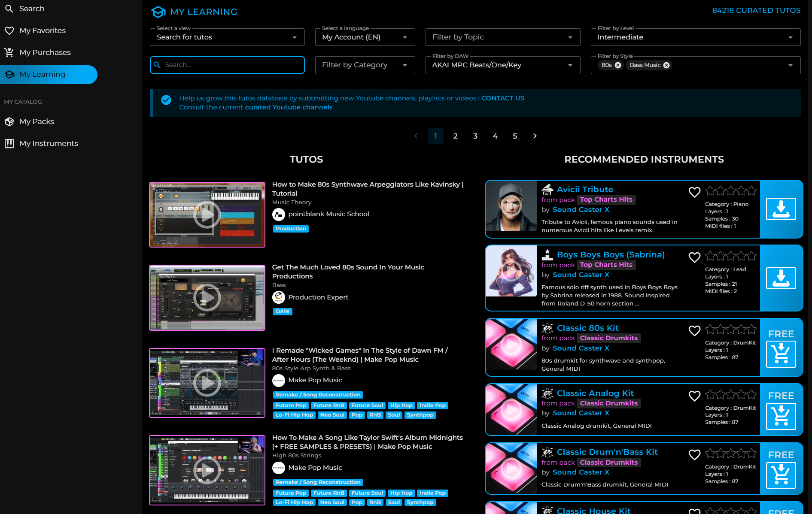The width and height of the screenshot is (812, 514).
Task: Click Sound Caster X author of Classic Analog Kit
Action: (x=581, y=413)
